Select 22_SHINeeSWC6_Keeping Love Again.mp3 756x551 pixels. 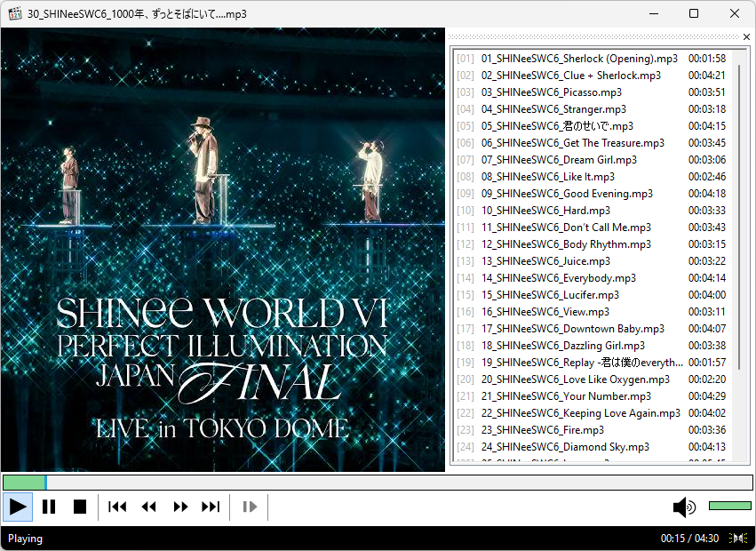(592, 413)
